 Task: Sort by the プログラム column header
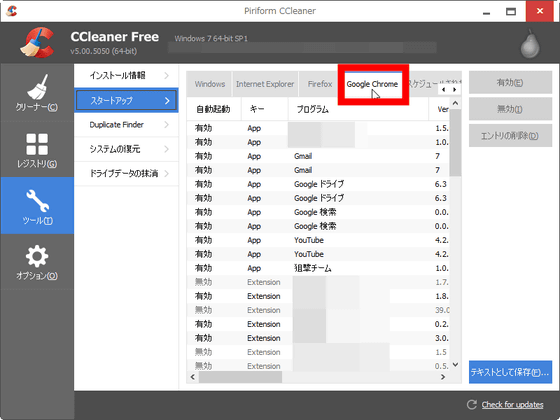point(358,109)
